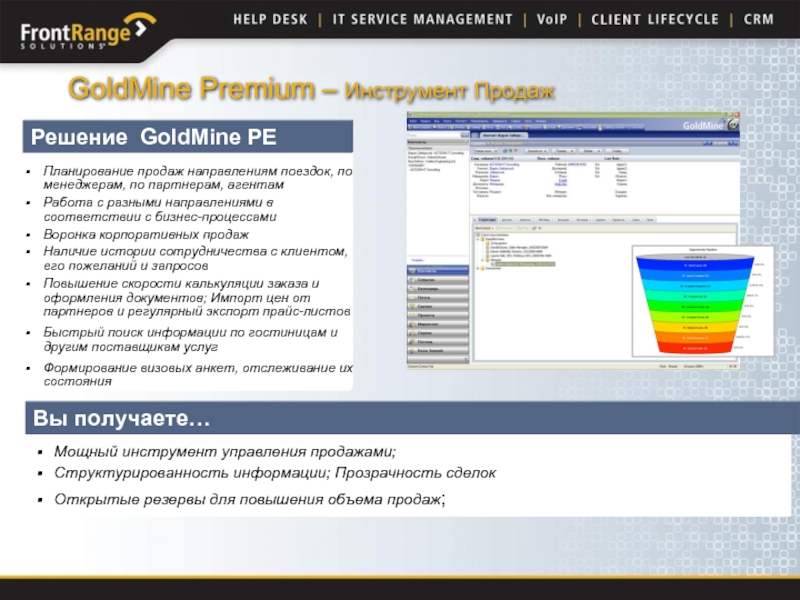This screenshot has height=600, width=800.
Task: Click the 'Быстрый поиск информации по гостиницам' bullet
Action: click(x=190, y=339)
